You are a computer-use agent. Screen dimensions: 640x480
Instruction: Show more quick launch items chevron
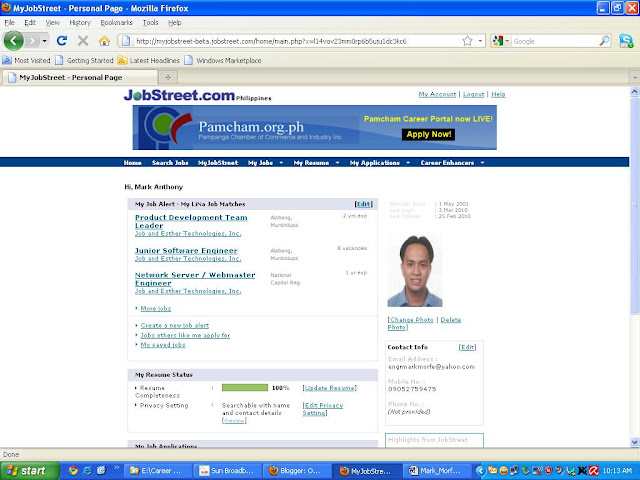116,468
